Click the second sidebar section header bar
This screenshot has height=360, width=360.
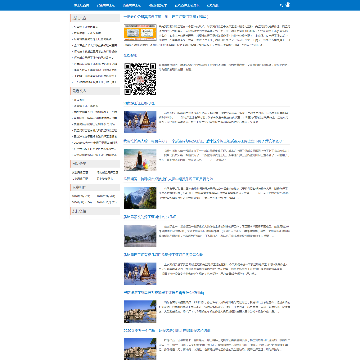click(x=95, y=91)
